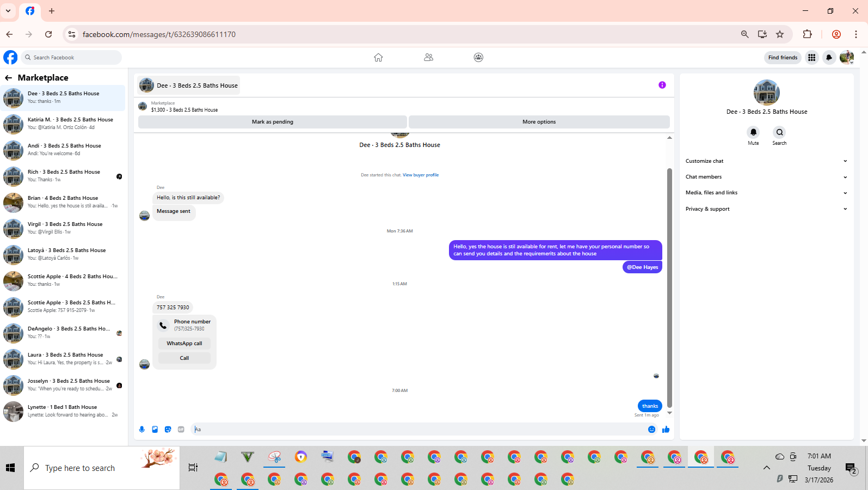The image size is (868, 490).
Task: Open Windows Start menu
Action: (10, 468)
